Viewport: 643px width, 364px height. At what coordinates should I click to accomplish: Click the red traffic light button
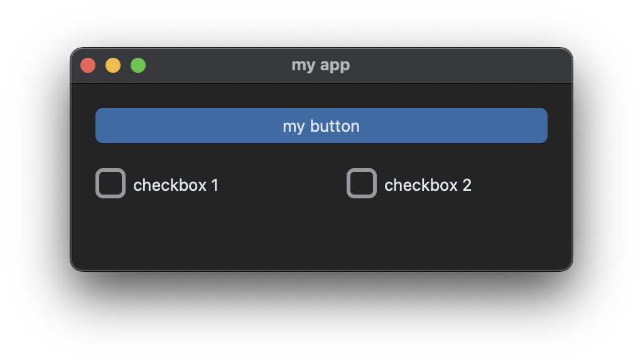point(88,65)
